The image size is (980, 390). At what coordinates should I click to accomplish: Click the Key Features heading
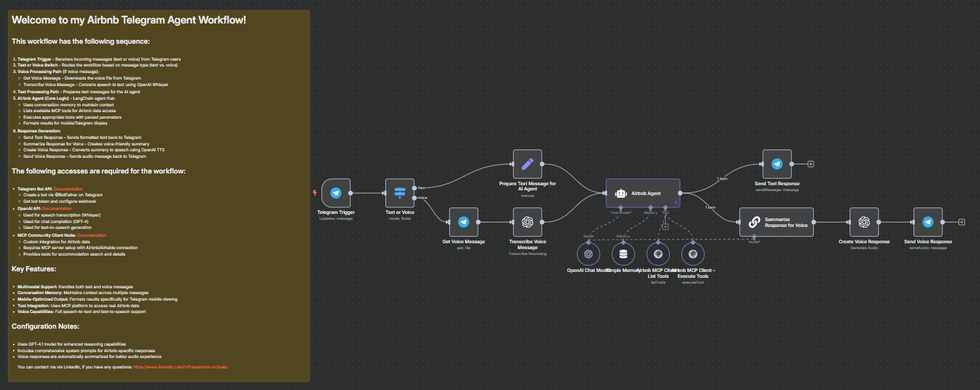tap(34, 269)
